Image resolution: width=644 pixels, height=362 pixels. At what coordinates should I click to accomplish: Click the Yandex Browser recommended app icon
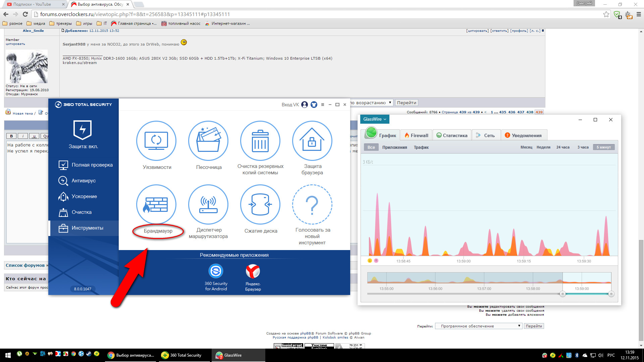click(253, 271)
